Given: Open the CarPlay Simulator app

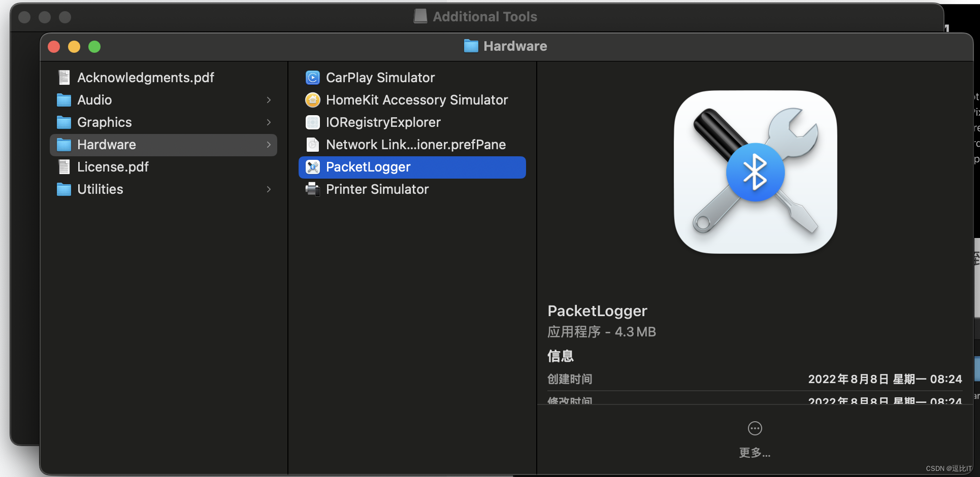Looking at the screenshot, I should coord(380,77).
